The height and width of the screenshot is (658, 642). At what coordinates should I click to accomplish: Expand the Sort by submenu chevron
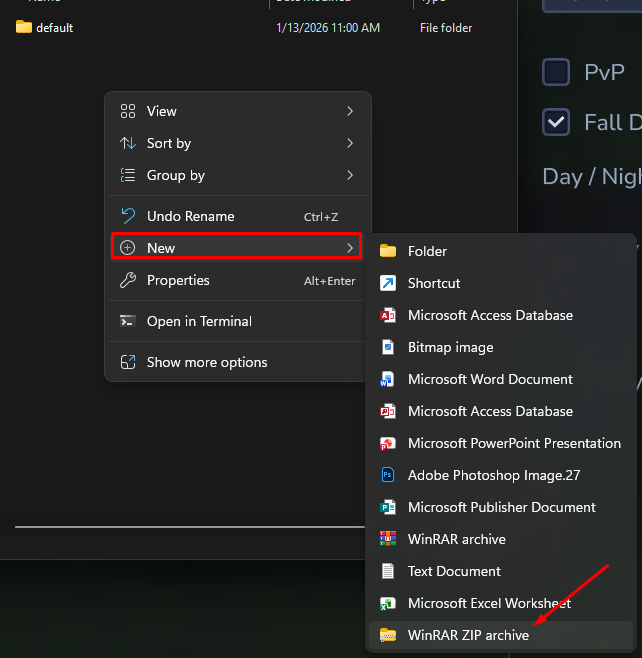[x=350, y=143]
